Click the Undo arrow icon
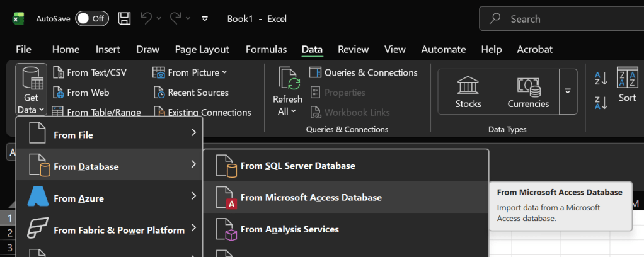 tap(146, 18)
